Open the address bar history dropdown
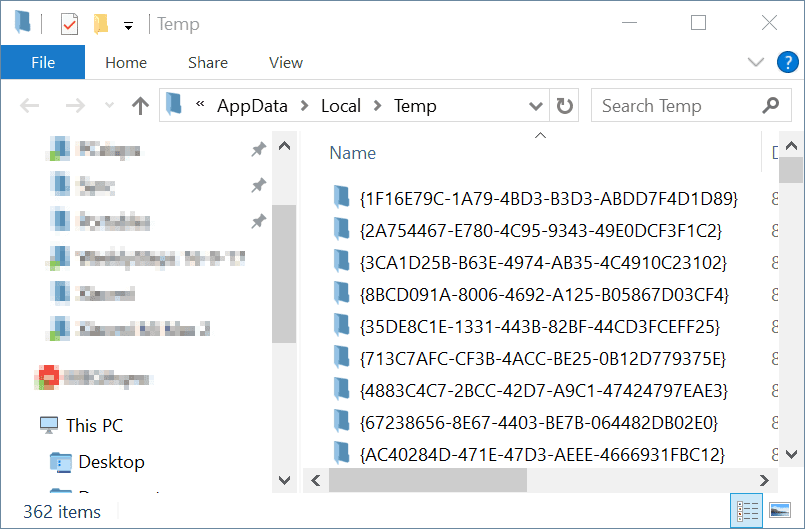805x529 pixels. pyautogui.click(x=536, y=106)
